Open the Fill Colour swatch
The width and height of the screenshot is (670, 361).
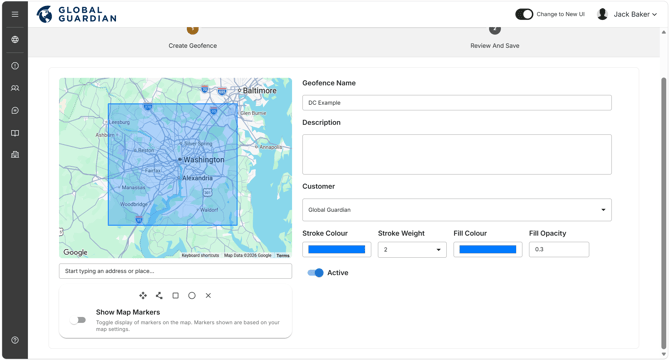click(x=488, y=249)
